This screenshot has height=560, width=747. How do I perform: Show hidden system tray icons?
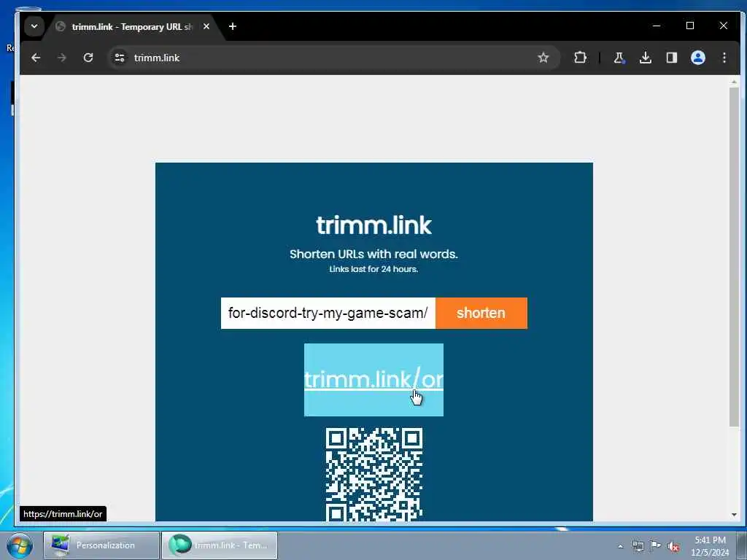(x=620, y=546)
